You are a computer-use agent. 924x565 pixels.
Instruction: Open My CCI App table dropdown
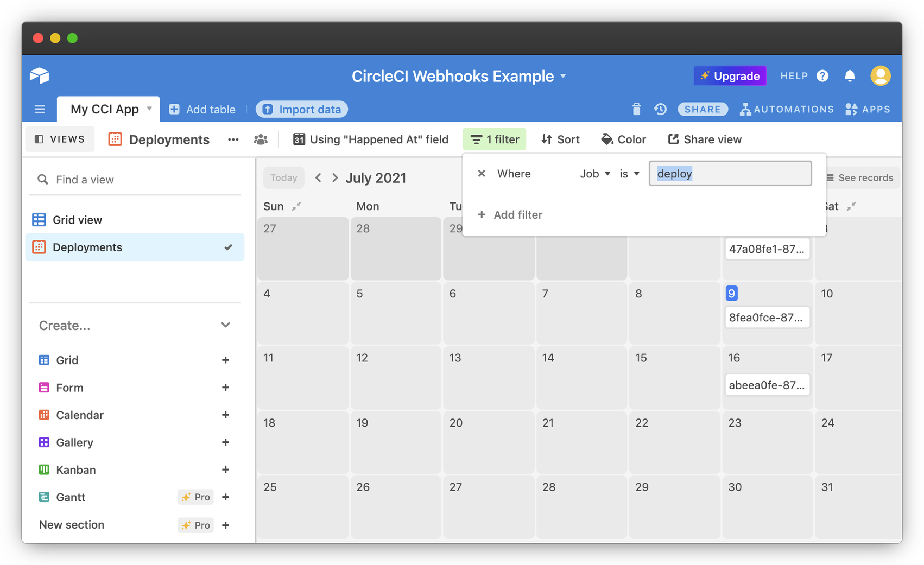(x=149, y=109)
